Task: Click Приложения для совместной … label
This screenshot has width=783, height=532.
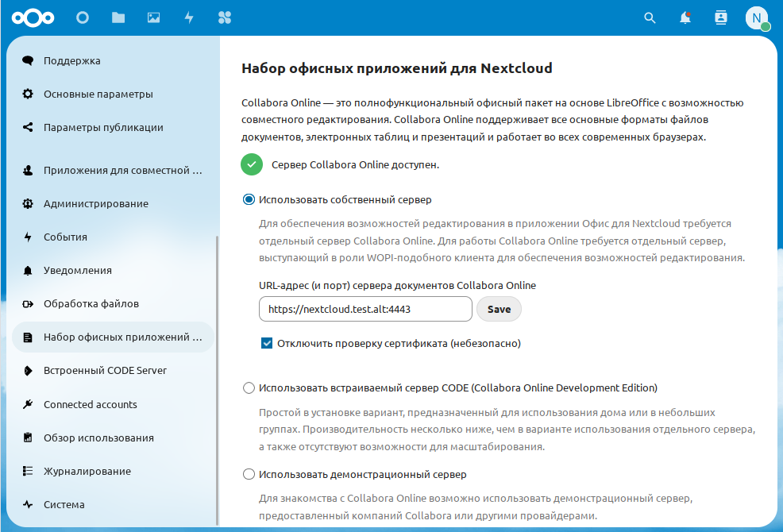Action: click(x=123, y=171)
